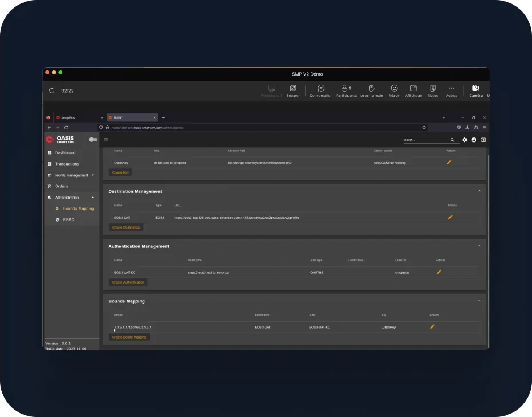This screenshot has width=532, height=417.
Task: Click the OASIS smart sim logo
Action: pos(60,139)
